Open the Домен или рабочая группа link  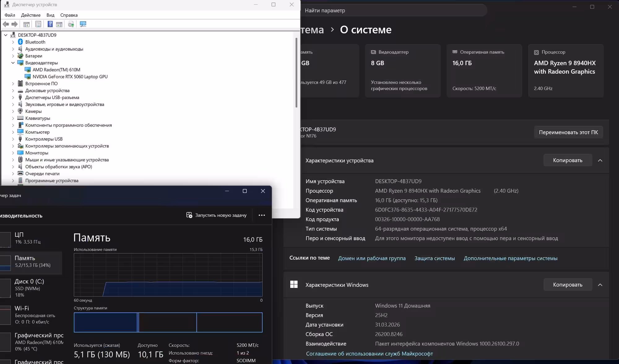[x=372, y=258]
